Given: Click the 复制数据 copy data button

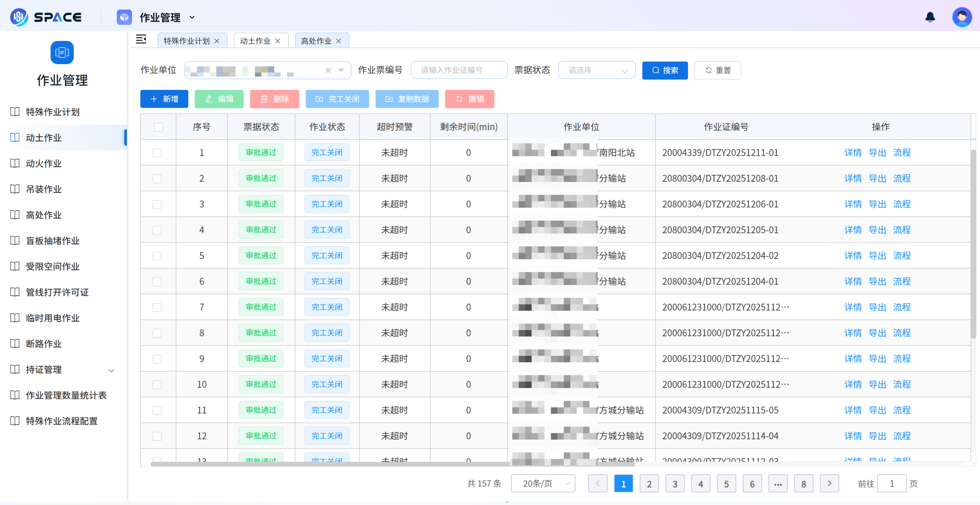Looking at the screenshot, I should pyautogui.click(x=407, y=99).
